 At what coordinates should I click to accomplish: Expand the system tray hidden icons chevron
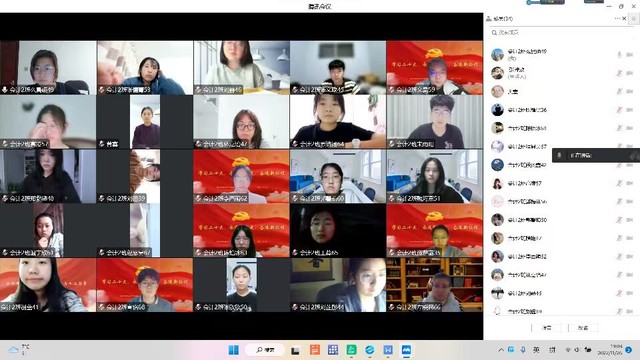click(x=501, y=350)
